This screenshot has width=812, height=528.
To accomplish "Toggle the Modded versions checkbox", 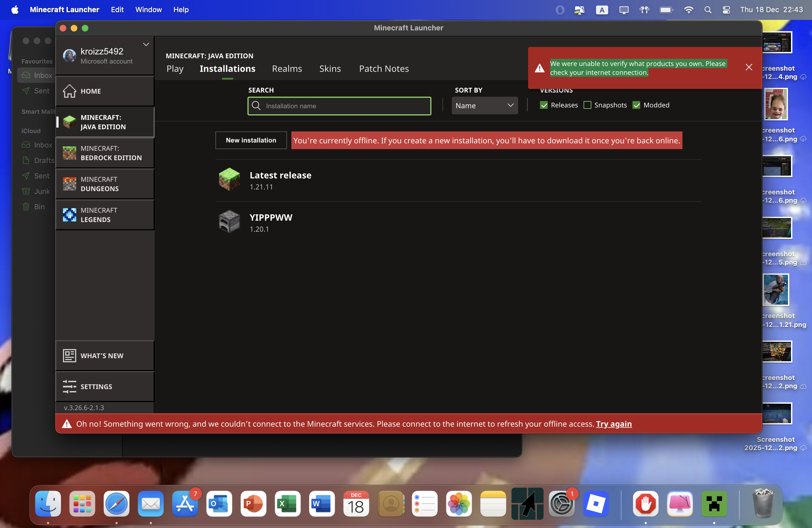I will pyautogui.click(x=636, y=105).
